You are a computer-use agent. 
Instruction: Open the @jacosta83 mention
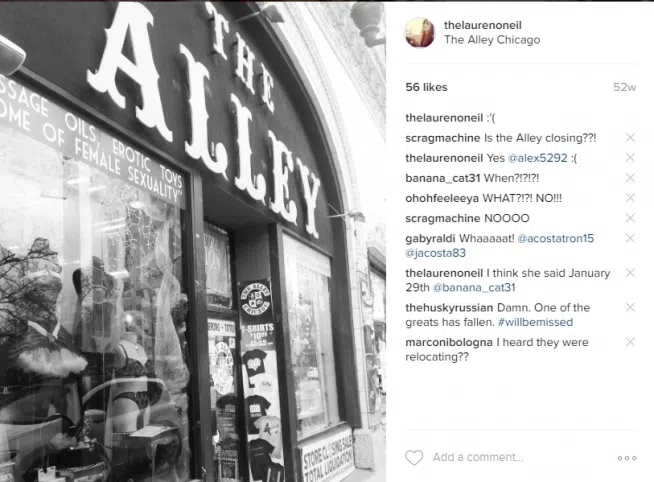click(435, 253)
